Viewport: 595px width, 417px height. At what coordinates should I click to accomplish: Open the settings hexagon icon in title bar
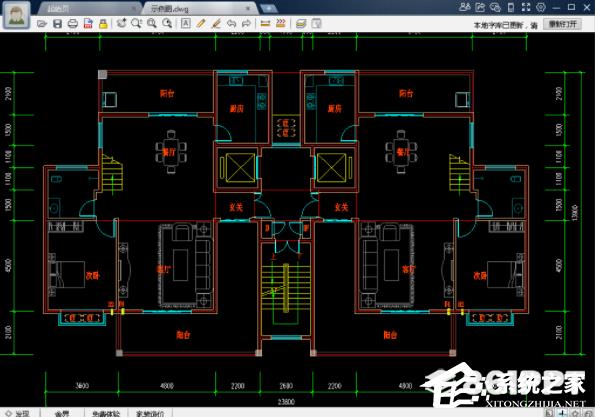click(x=541, y=7)
